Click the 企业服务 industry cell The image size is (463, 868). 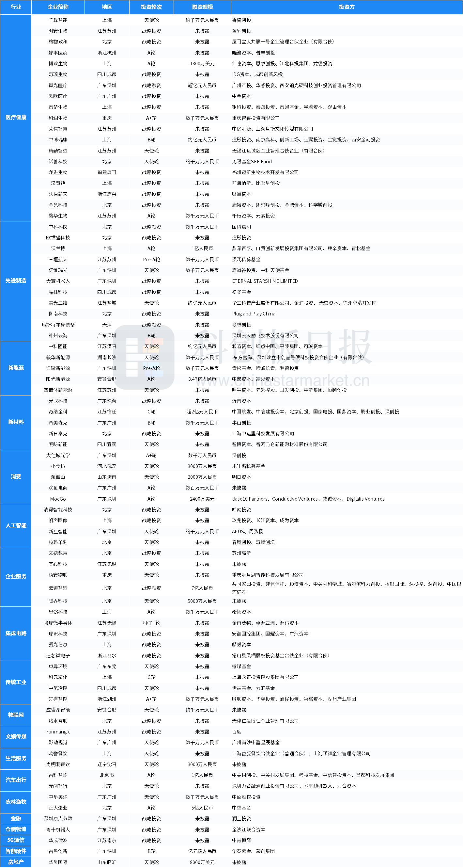(x=16, y=576)
